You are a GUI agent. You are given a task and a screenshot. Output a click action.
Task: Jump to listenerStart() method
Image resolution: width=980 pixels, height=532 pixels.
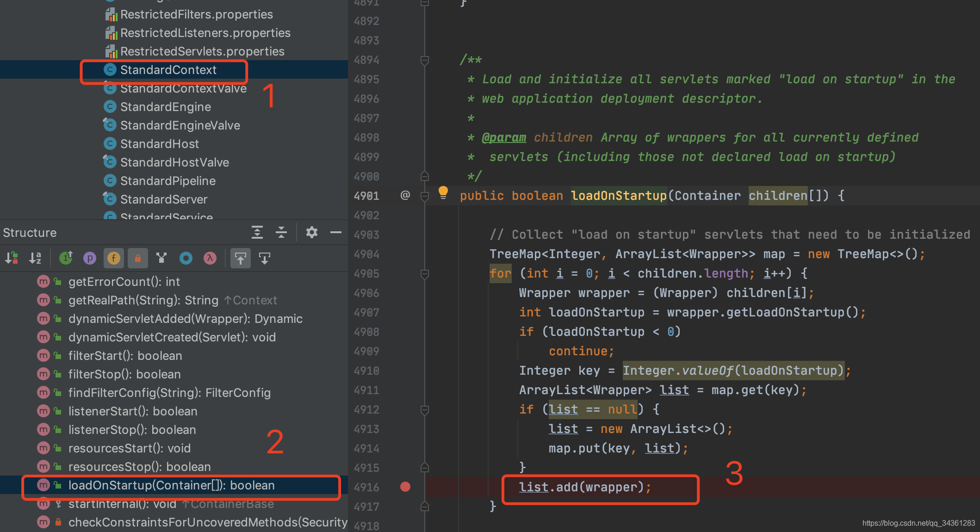pos(133,411)
